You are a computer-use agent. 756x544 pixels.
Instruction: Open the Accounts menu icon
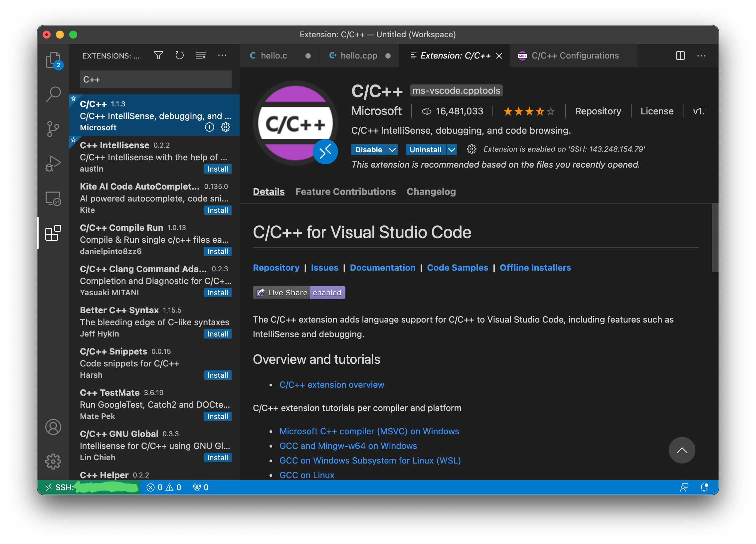(53, 427)
